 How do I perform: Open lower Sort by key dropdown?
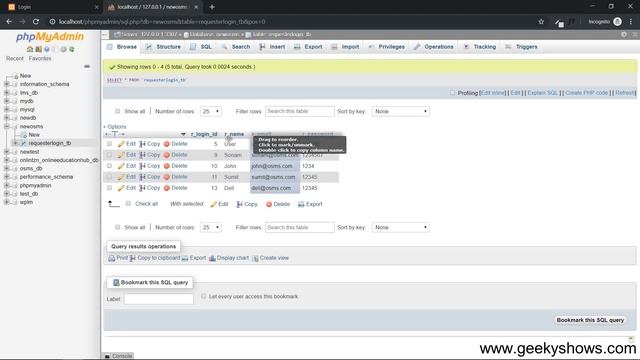click(400, 227)
